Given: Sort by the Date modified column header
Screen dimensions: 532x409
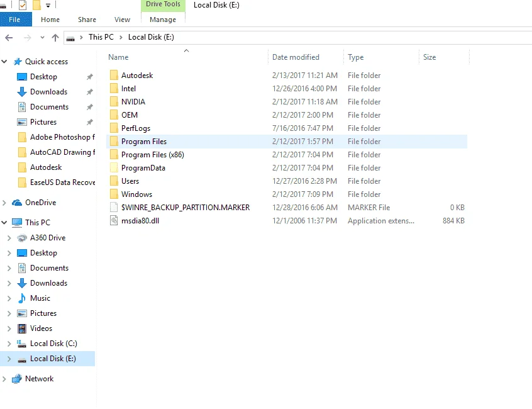Looking at the screenshot, I should [x=296, y=57].
